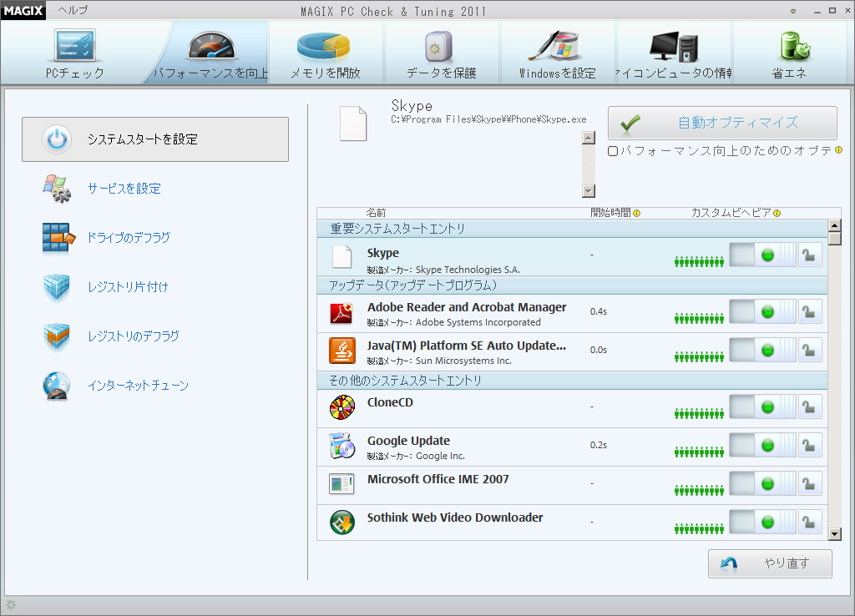Click the lock icon for Adobe Reader row
The image size is (855, 616).
pyautogui.click(x=810, y=312)
